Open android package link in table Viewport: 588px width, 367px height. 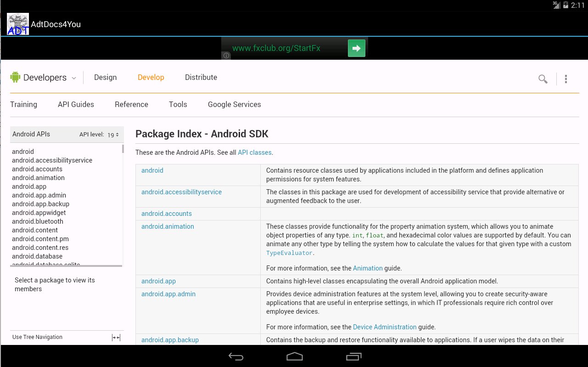[152, 170]
